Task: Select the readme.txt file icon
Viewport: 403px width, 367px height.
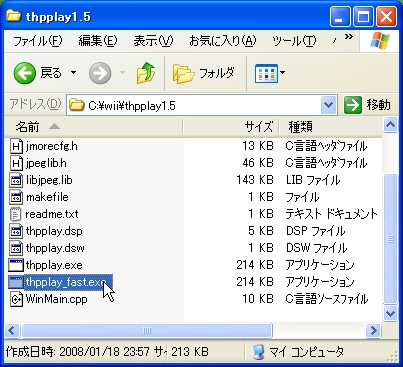Action: (16, 214)
